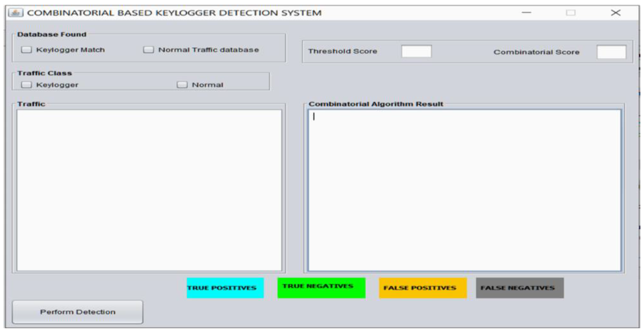Image resolution: width=644 pixels, height=332 pixels.
Task: Click the Normal Traffic database label
Action: pos(209,50)
